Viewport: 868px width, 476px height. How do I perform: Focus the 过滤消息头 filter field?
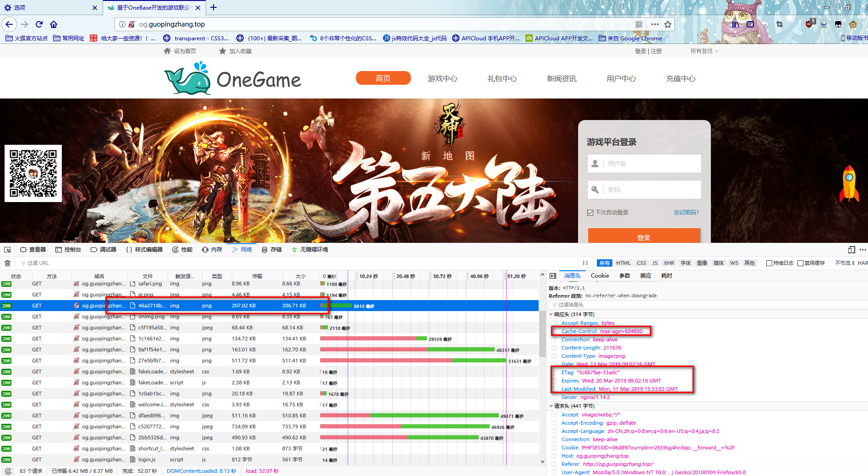708,305
